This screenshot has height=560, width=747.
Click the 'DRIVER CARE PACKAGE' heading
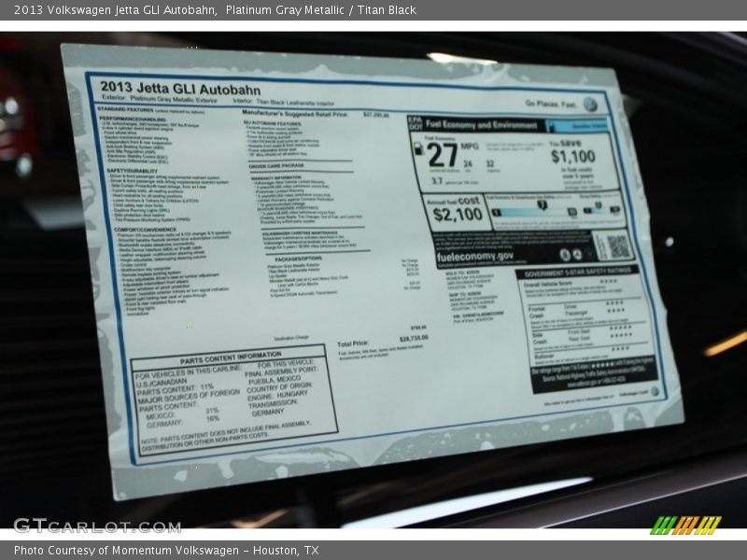pos(276,166)
